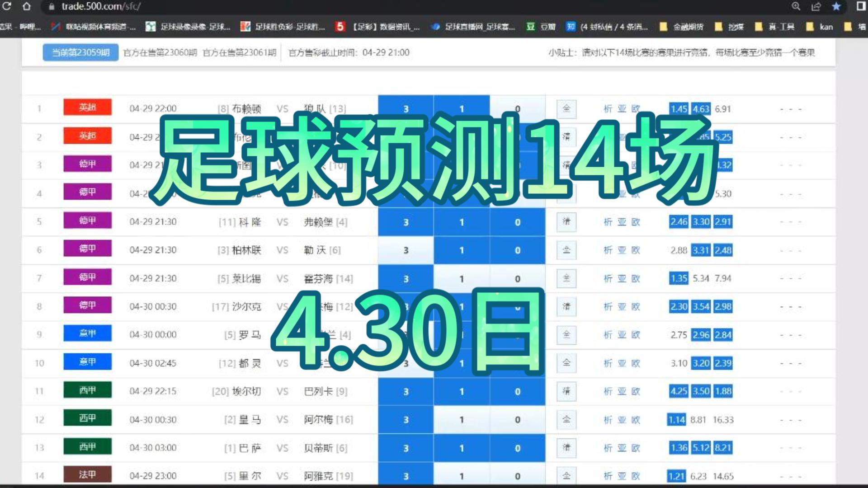Open the kan bookmark folder
Viewport: 868px width, 488px height.
click(820, 27)
